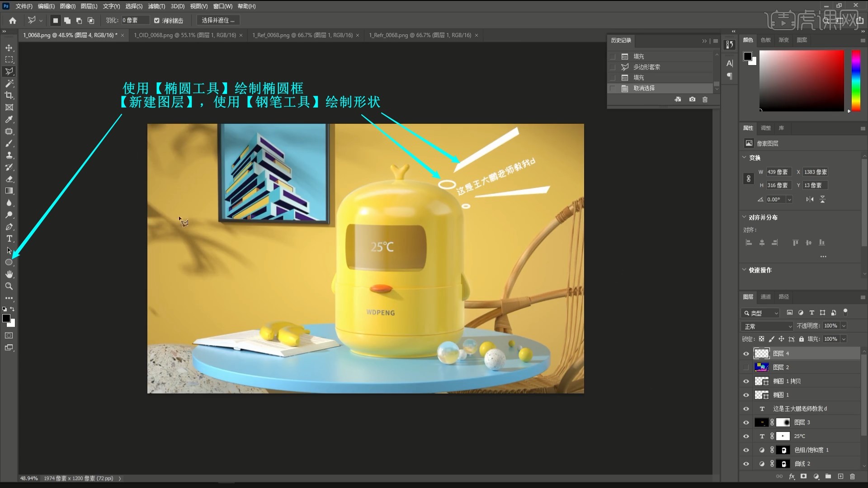This screenshot has width=868, height=488.
Task: Toggle visibility of 图层 4
Action: [746, 353]
